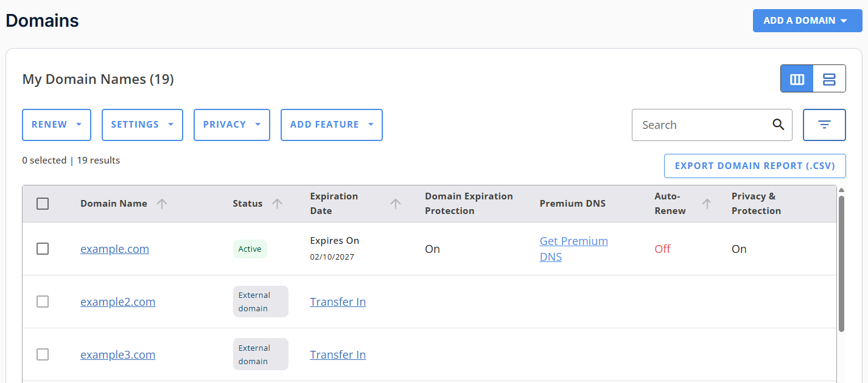This screenshot has height=383, width=868.
Task: Click the Privacy & Protection column header
Action: tap(756, 204)
